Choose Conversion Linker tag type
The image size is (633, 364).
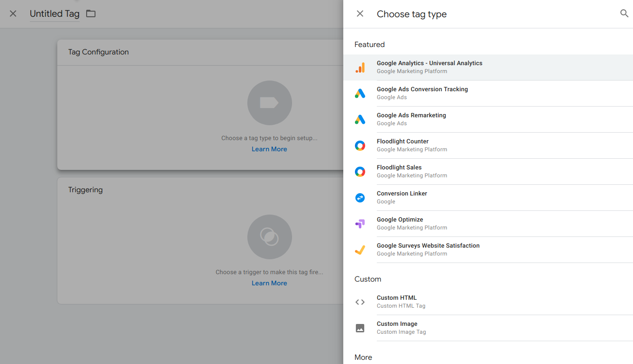[488, 198]
